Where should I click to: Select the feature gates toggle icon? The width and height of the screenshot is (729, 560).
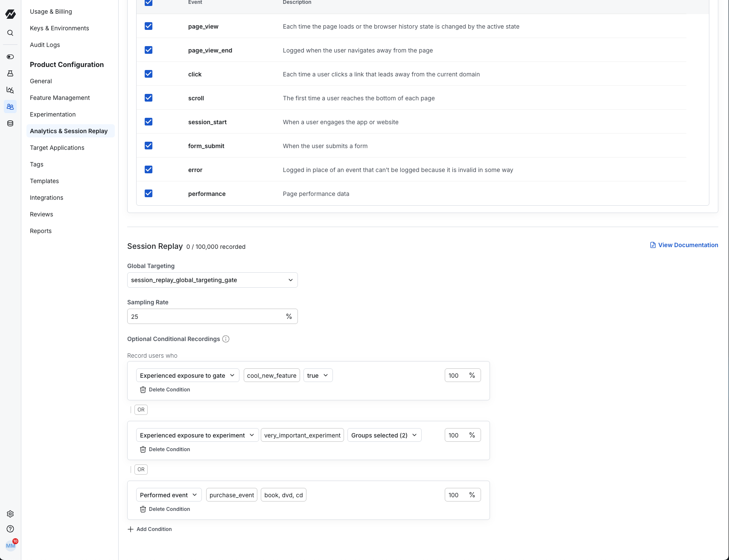pos(10,56)
